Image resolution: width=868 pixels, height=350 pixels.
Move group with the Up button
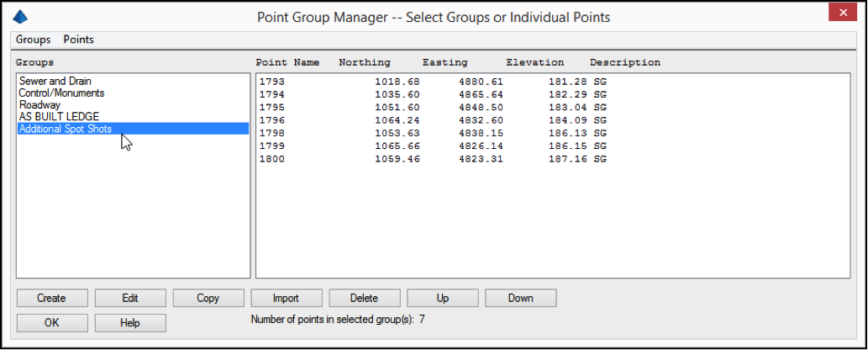(442, 298)
